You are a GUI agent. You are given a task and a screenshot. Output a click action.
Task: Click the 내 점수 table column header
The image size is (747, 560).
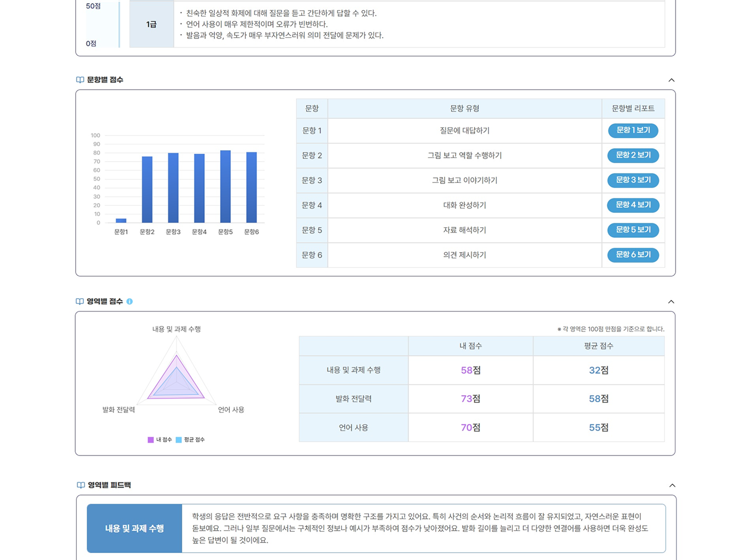(x=471, y=346)
